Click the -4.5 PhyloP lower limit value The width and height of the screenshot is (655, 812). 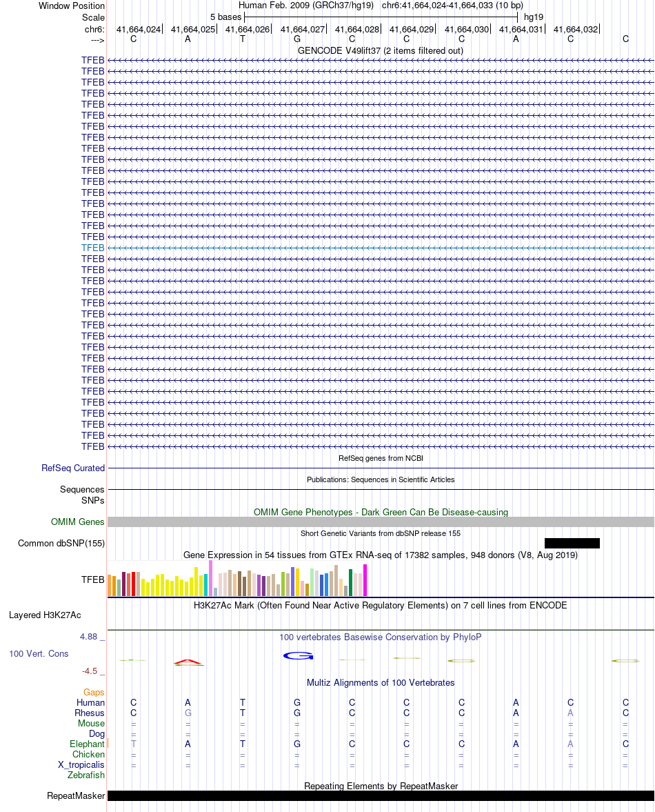90,671
